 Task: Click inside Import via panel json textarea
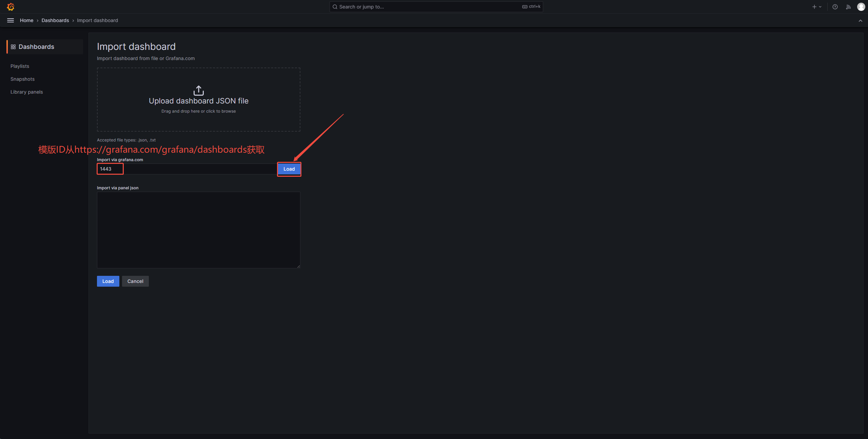(199, 230)
